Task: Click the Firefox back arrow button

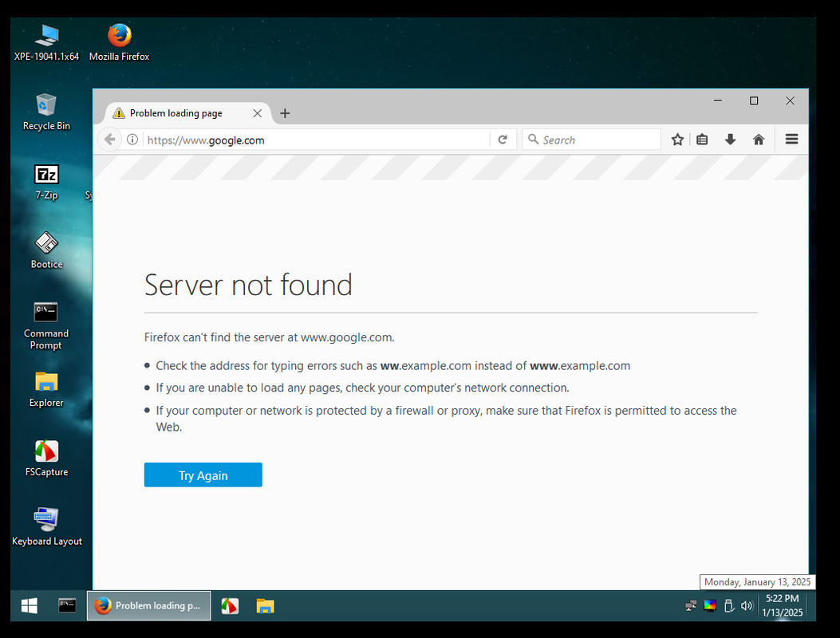Action: (x=110, y=140)
